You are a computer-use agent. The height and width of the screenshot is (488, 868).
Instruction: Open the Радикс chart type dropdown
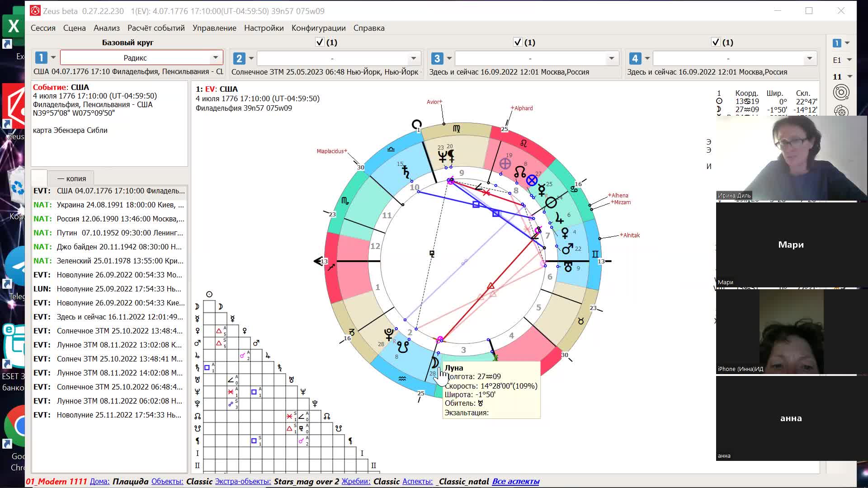pyautogui.click(x=142, y=58)
